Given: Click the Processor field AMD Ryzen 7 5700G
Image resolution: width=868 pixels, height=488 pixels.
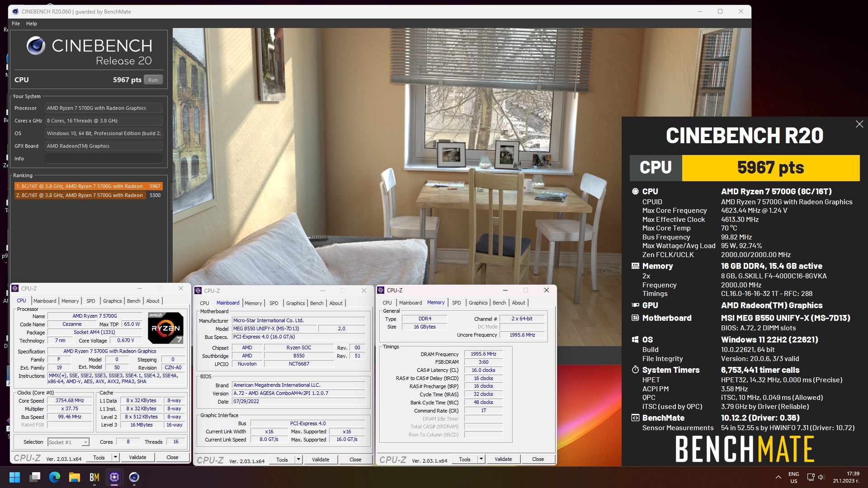Looking at the screenshot, I should [x=104, y=108].
